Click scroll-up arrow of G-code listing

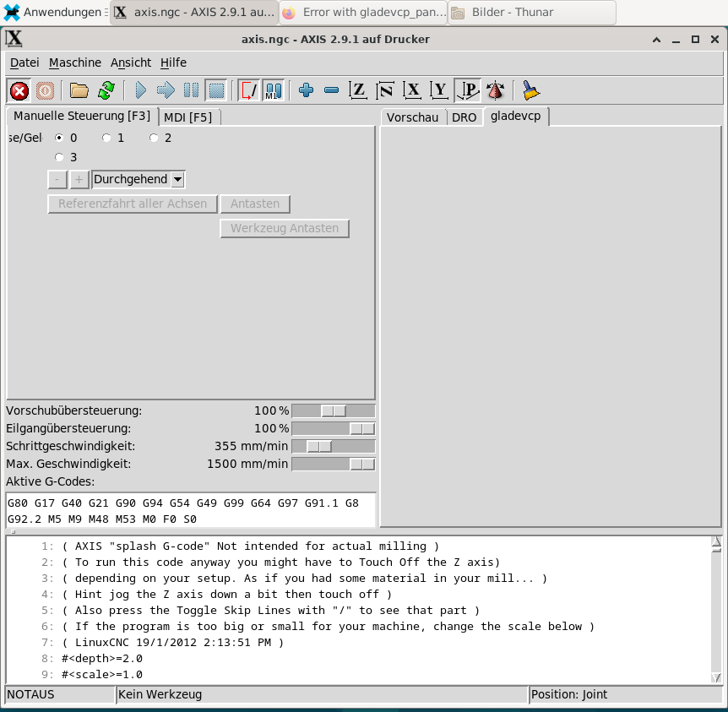[x=716, y=541]
